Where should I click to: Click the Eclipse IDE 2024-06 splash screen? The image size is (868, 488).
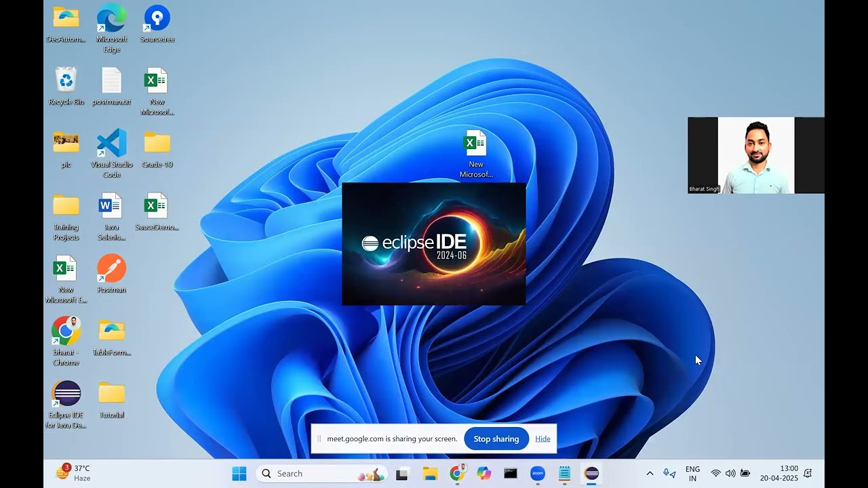pos(434,244)
